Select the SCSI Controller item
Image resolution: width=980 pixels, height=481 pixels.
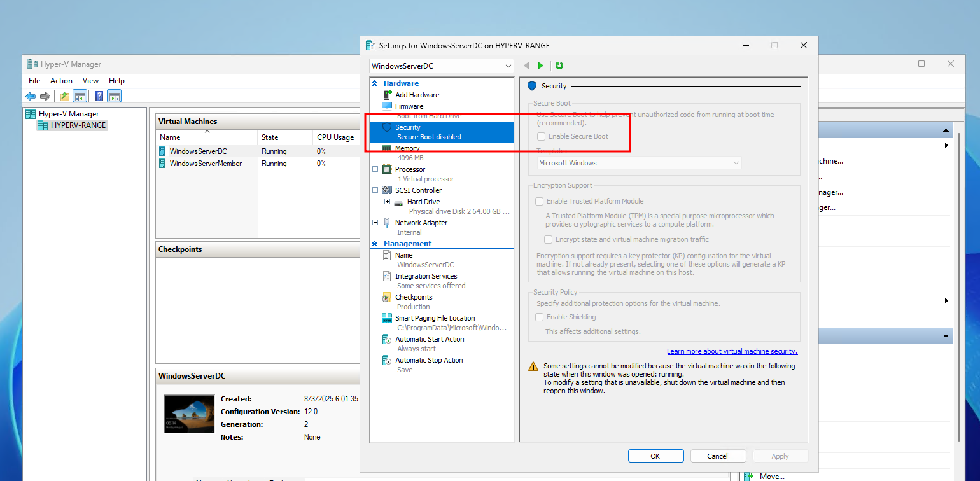pos(418,190)
